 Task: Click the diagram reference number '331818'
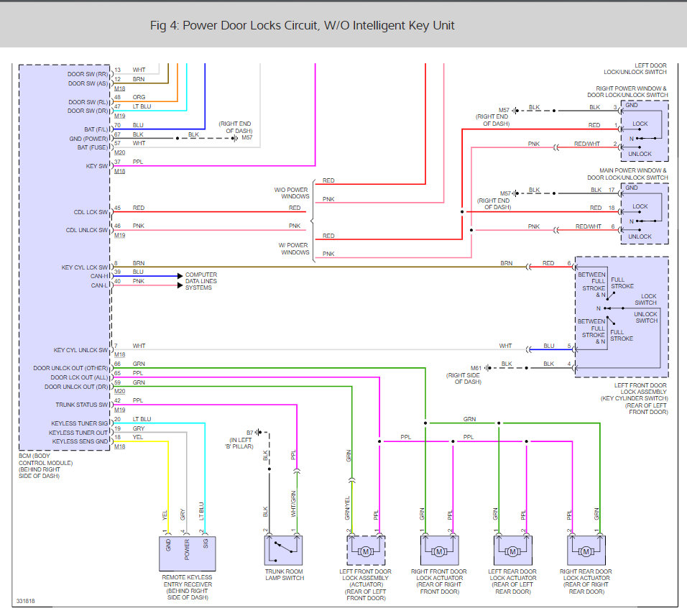pos(25,601)
